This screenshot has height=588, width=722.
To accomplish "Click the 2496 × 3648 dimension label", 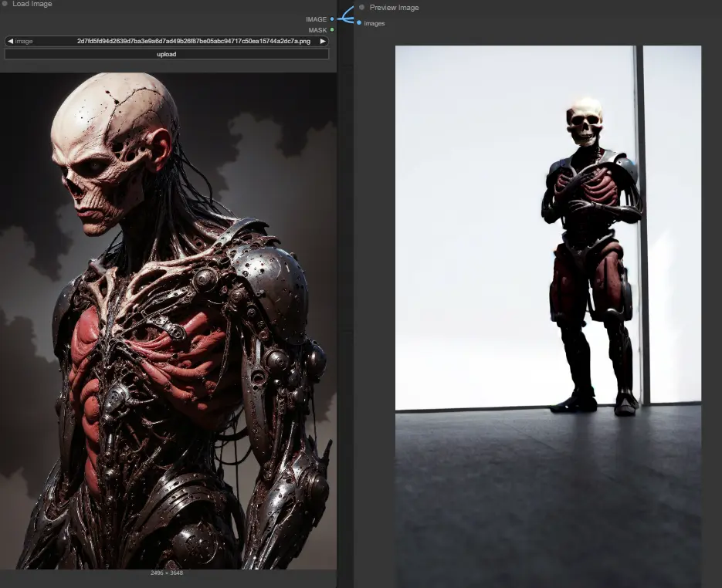I will click(x=167, y=573).
